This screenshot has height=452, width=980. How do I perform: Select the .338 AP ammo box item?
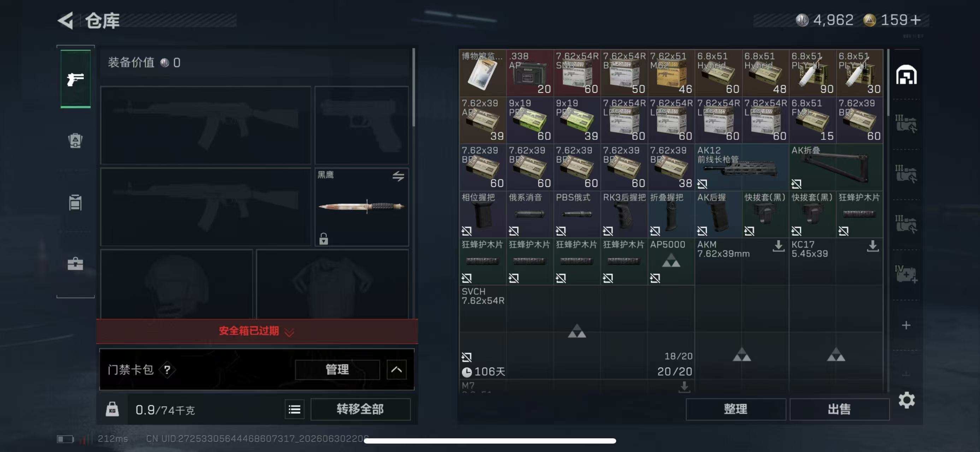(x=530, y=73)
